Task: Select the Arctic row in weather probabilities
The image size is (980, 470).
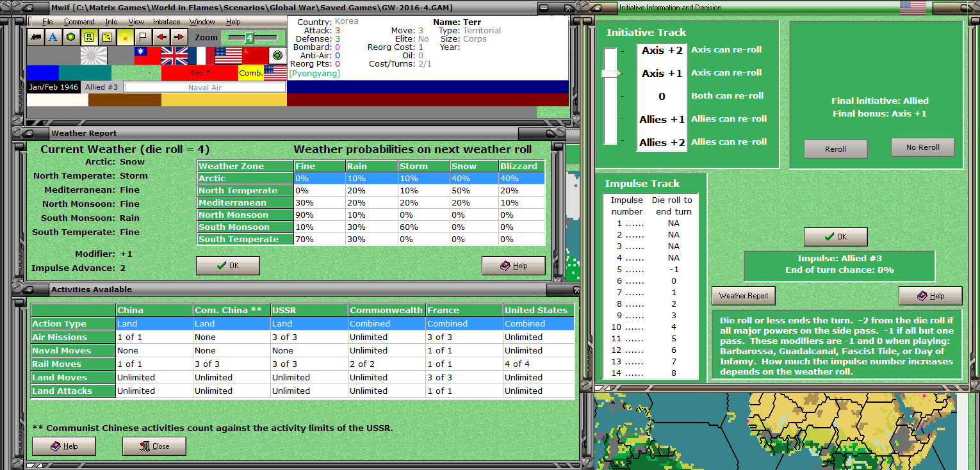Action: (371, 179)
